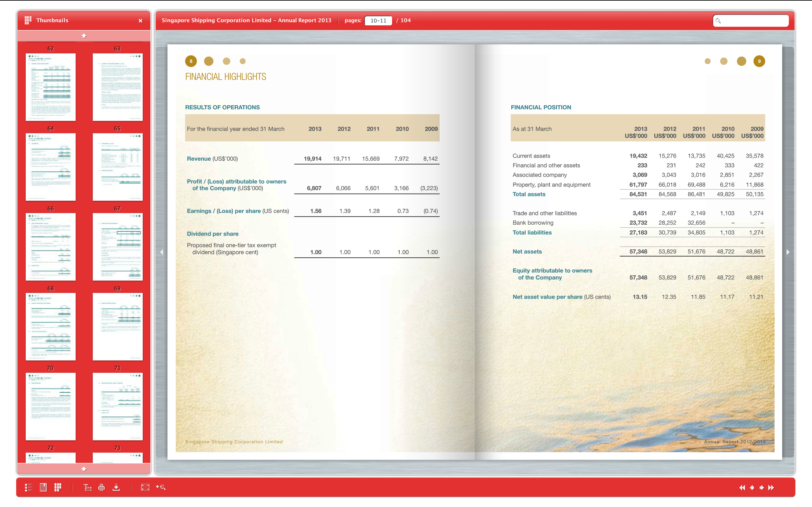The height and width of the screenshot is (507, 812).
Task: Select the page 66 thumbnail
Action: point(50,247)
